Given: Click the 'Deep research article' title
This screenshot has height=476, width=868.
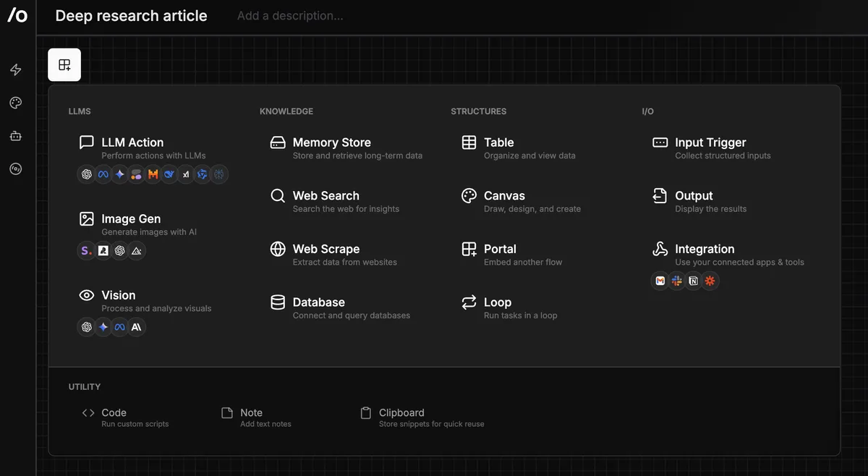Looking at the screenshot, I should coord(131,15).
